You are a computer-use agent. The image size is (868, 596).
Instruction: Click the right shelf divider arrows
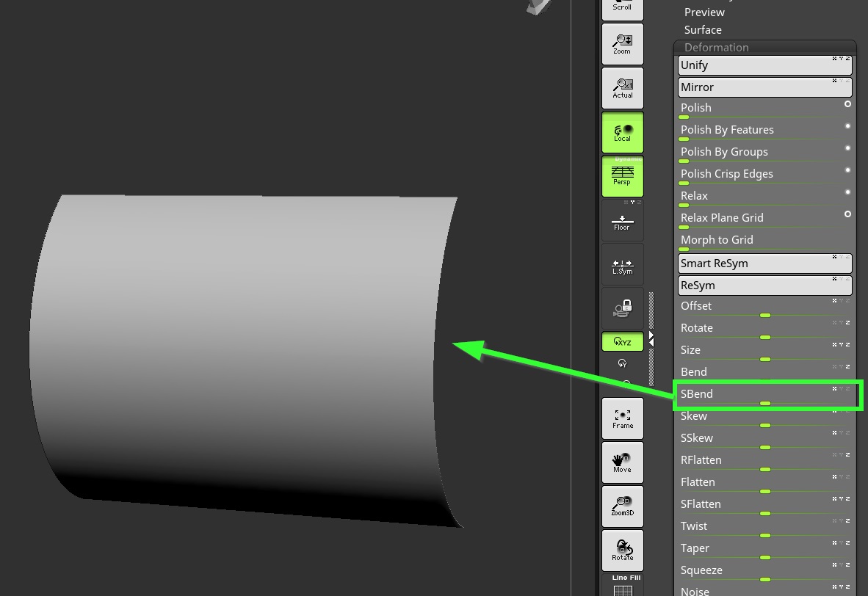pos(651,339)
